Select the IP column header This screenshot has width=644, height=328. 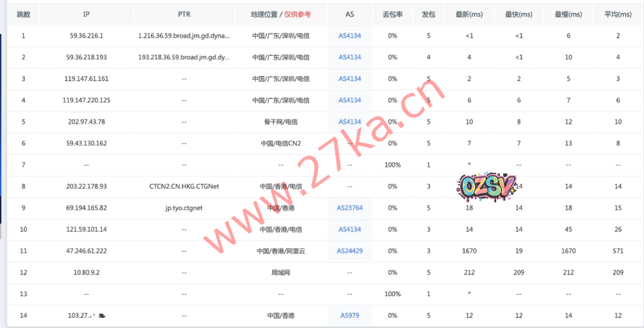point(86,14)
